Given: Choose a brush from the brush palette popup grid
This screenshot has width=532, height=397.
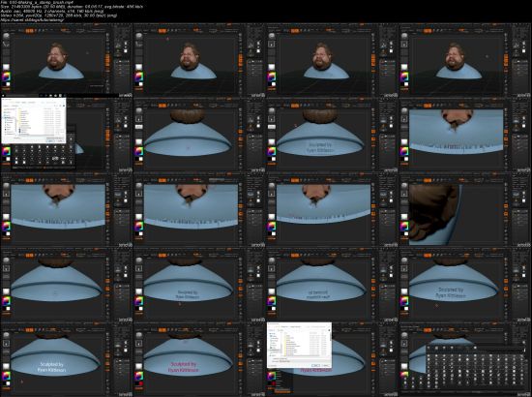Looking at the screenshot, I should coord(475,367).
